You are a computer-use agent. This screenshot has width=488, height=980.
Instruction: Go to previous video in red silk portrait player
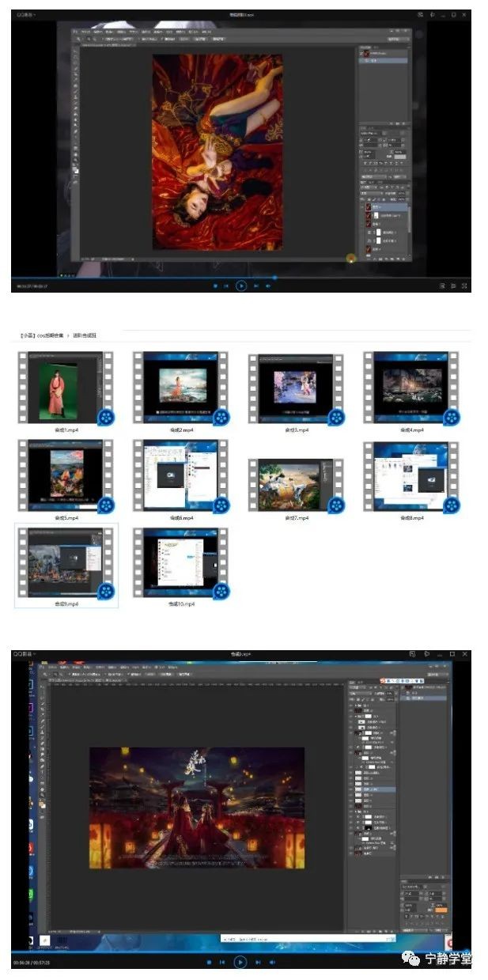227,286
